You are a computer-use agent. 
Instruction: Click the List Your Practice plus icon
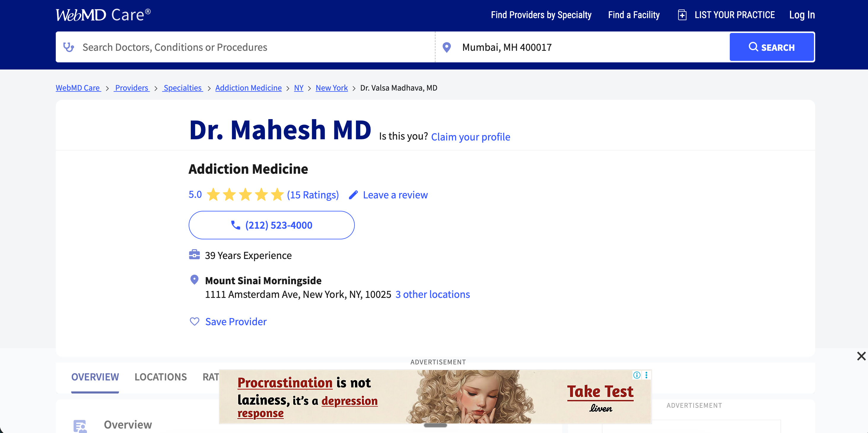click(x=682, y=15)
